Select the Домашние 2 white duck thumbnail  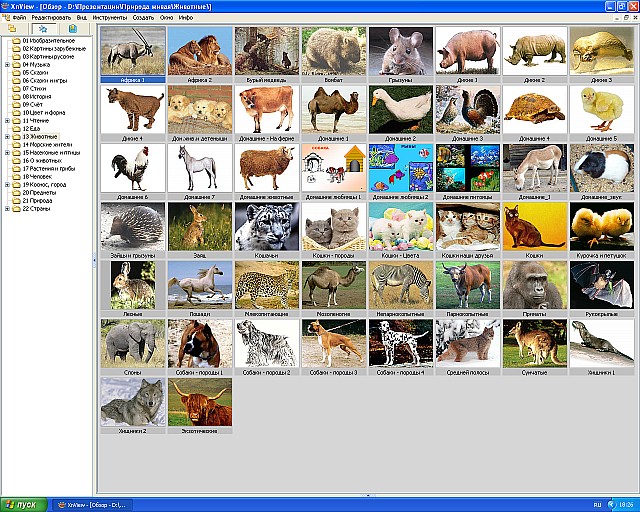[x=401, y=109]
